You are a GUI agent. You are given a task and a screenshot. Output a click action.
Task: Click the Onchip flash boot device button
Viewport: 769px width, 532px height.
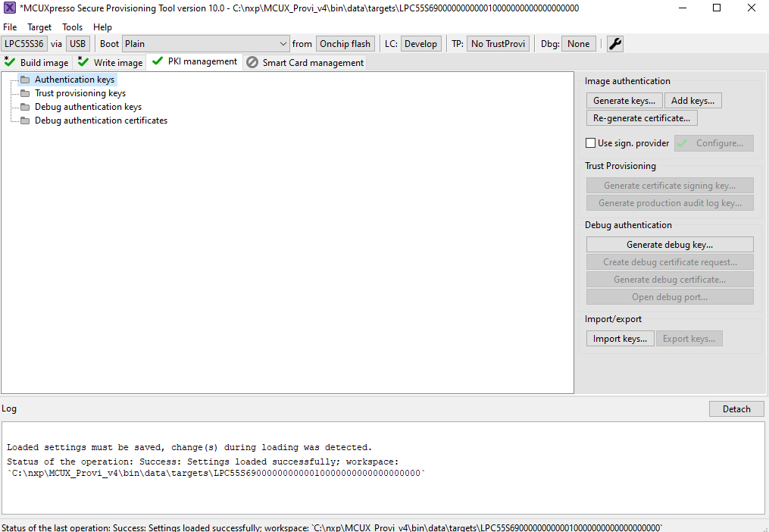[345, 44]
